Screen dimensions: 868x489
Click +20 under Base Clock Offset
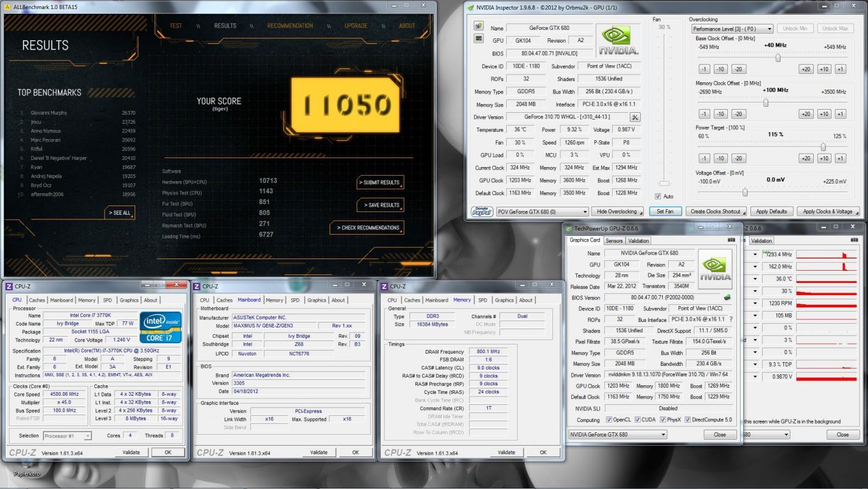pos(806,69)
